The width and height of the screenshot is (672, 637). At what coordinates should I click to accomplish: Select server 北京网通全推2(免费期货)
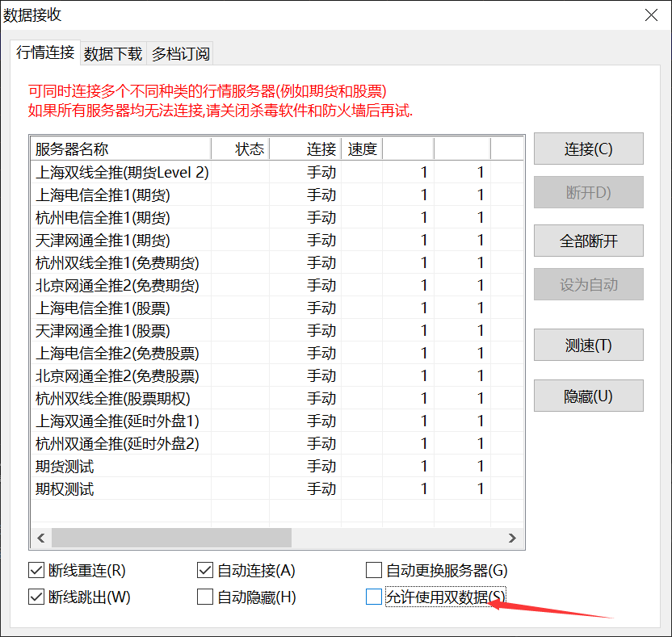[277, 285]
